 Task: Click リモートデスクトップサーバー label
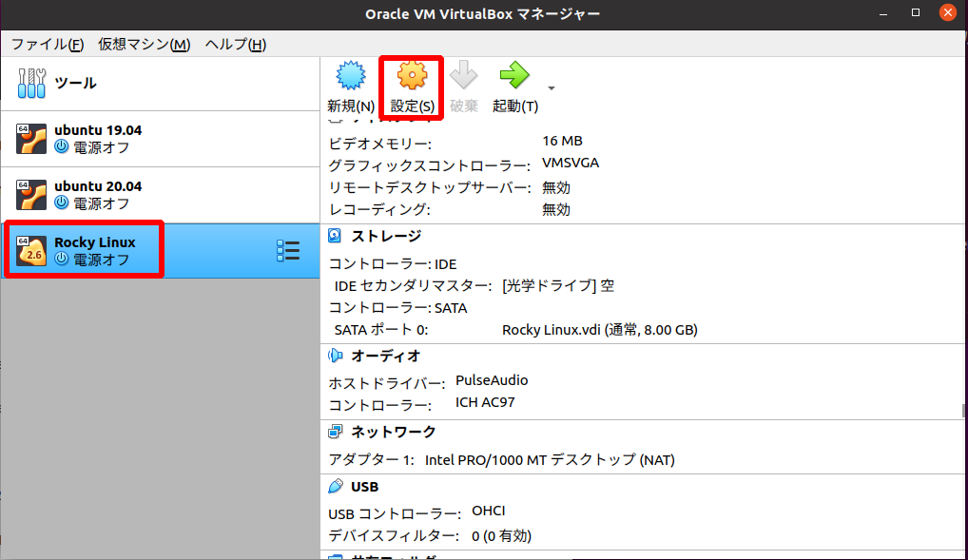[x=429, y=187]
